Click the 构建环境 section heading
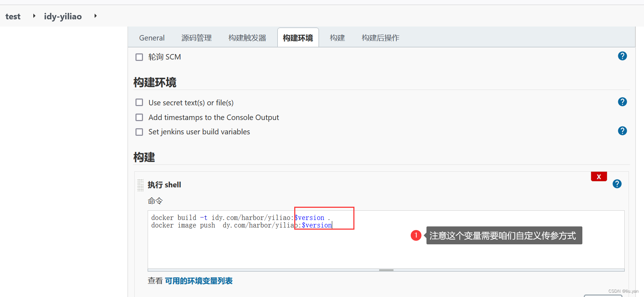 [155, 82]
